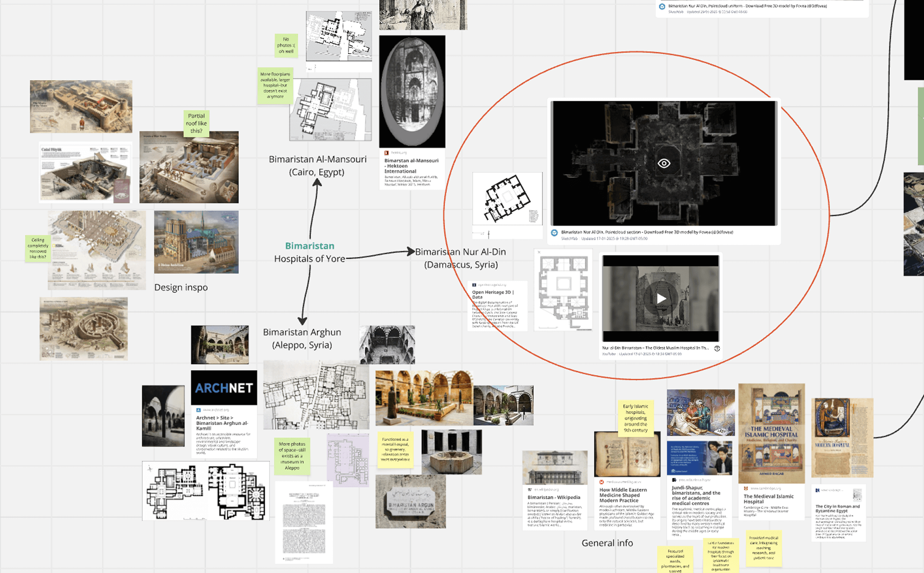Click the Sketchfab logo icon on Pointcloud section card
The width and height of the screenshot is (924, 573).
tap(554, 233)
